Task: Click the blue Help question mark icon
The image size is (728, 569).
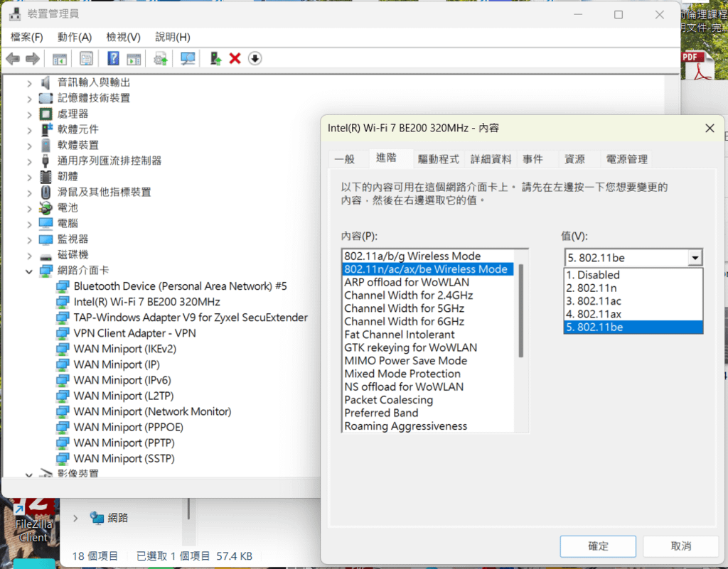Action: click(113, 58)
